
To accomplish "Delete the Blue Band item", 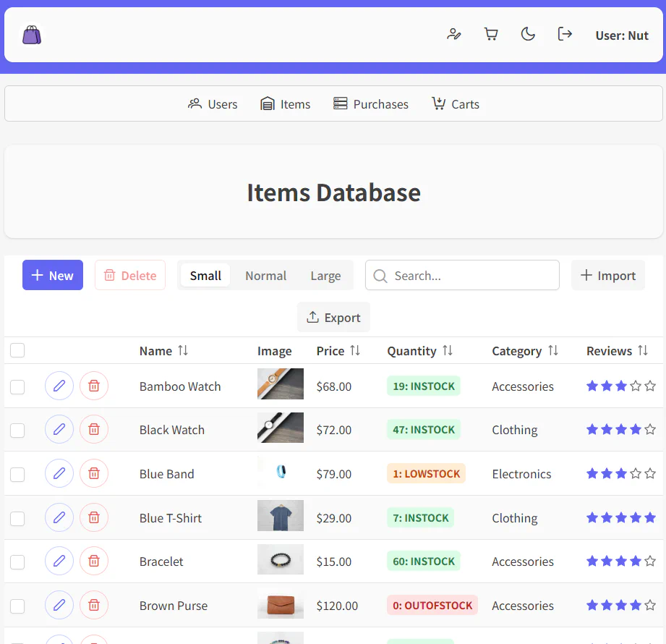I will 94,474.
